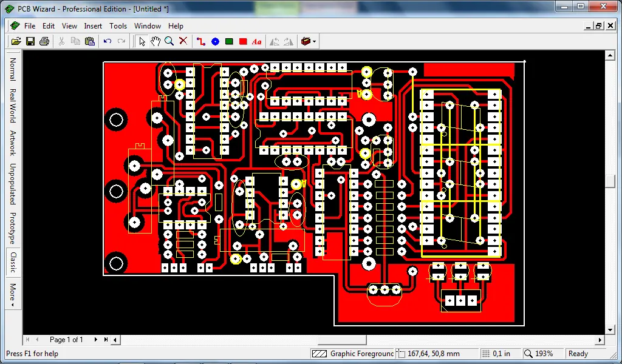Minimize the inner document window
Viewport: 622px width, 364px height.
(x=589, y=26)
